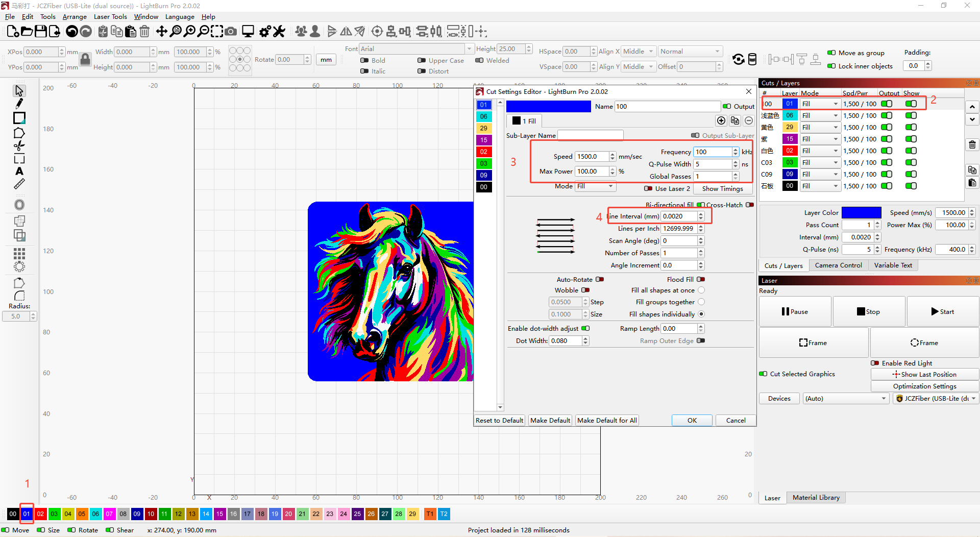Increase the Speed stepper in editor
The height and width of the screenshot is (537, 980).
coord(612,154)
